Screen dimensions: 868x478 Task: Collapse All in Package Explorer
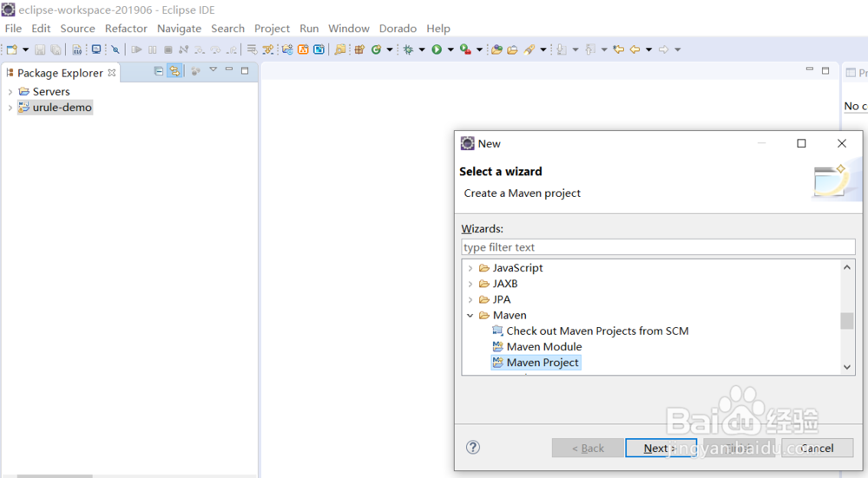point(159,71)
